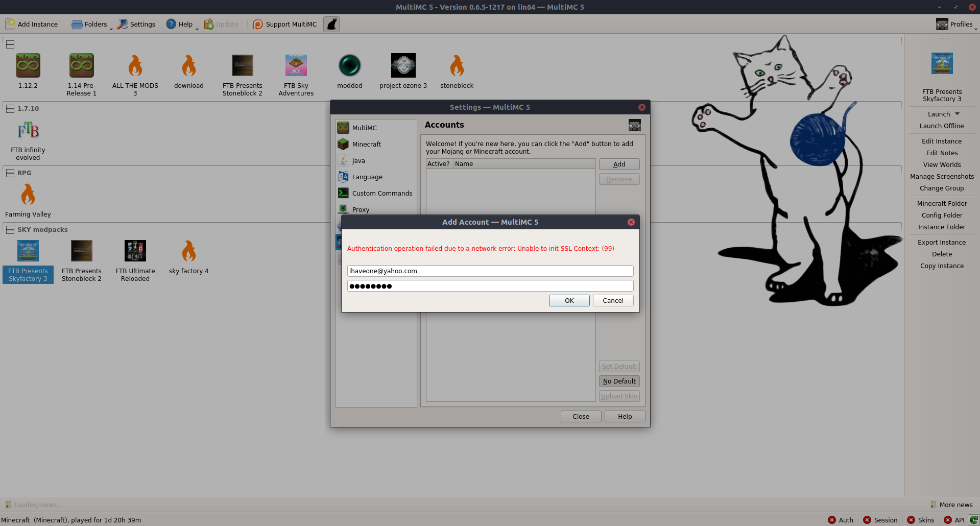
Task: Click the API status icon in status bar
Action: (948, 520)
